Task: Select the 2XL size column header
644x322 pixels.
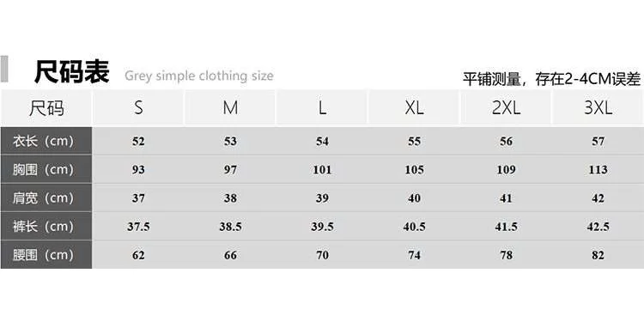Action: tap(506, 107)
